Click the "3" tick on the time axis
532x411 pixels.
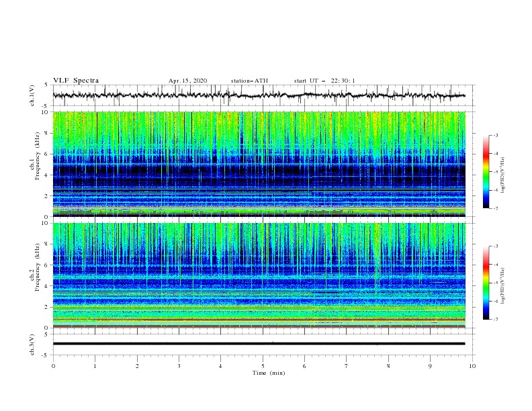[x=179, y=366]
